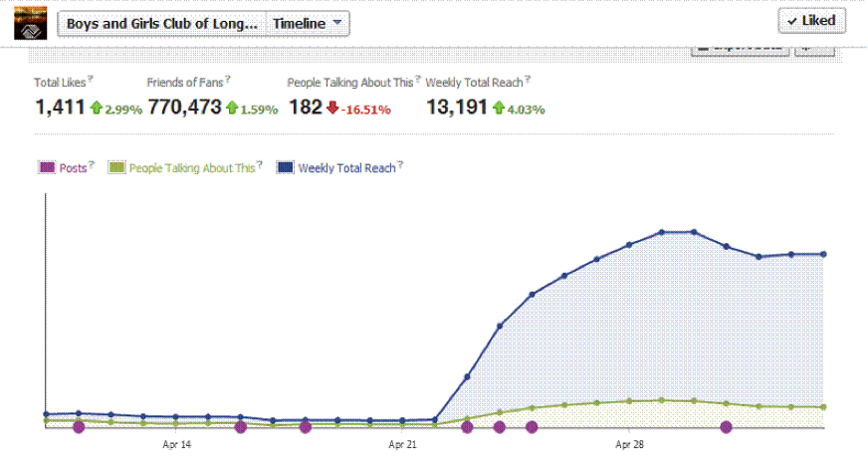Toggle the green People Talking About This legend swatch
The image size is (868, 470).
pyautogui.click(x=115, y=168)
